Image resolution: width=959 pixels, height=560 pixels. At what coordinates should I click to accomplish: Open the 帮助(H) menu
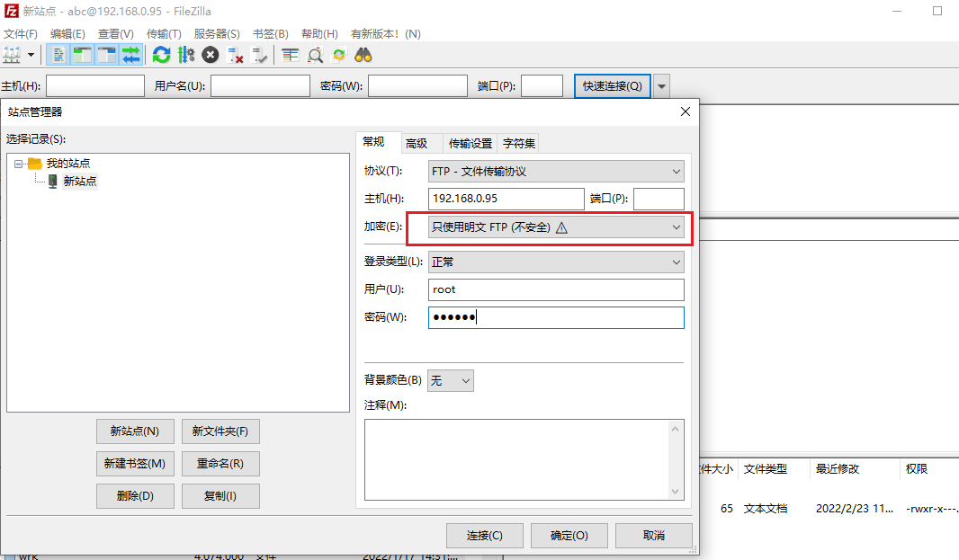pyautogui.click(x=319, y=33)
